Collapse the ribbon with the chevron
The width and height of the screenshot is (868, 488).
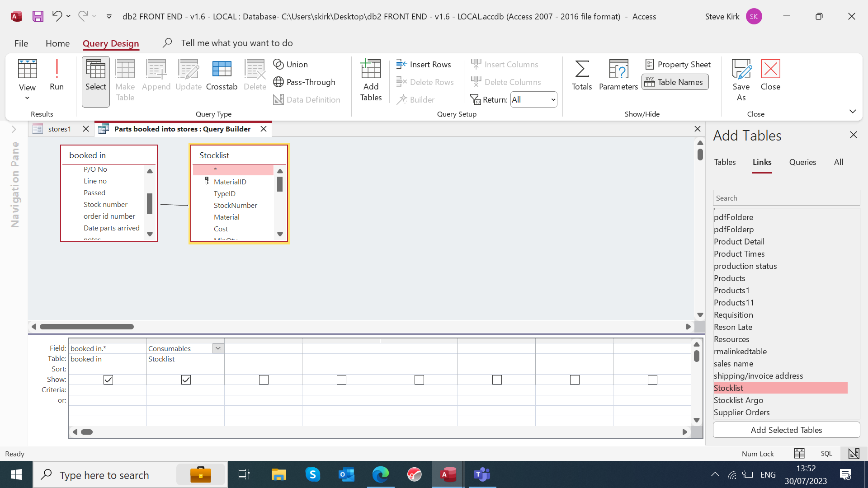[853, 111]
